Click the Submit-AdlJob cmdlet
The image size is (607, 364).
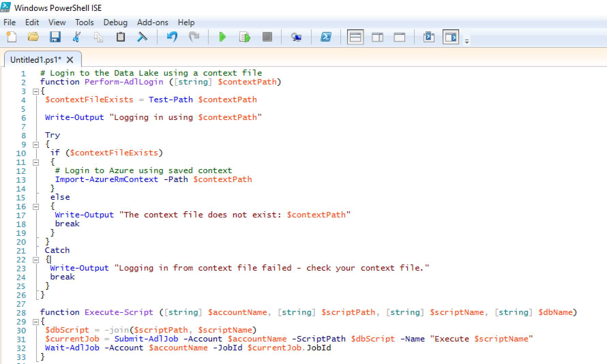coord(146,339)
